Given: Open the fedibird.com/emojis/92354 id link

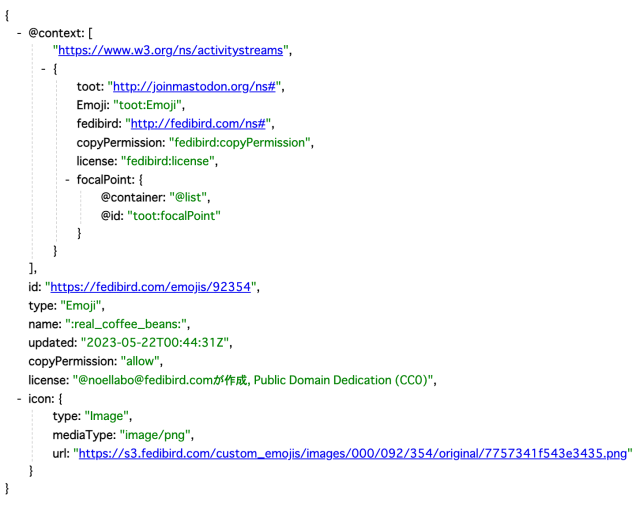Looking at the screenshot, I should click(152, 288).
